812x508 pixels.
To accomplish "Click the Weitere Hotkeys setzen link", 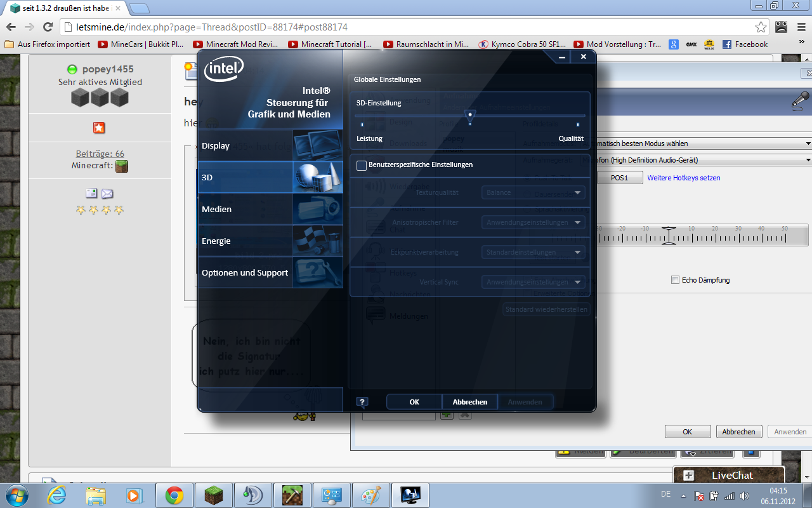I will tap(683, 178).
